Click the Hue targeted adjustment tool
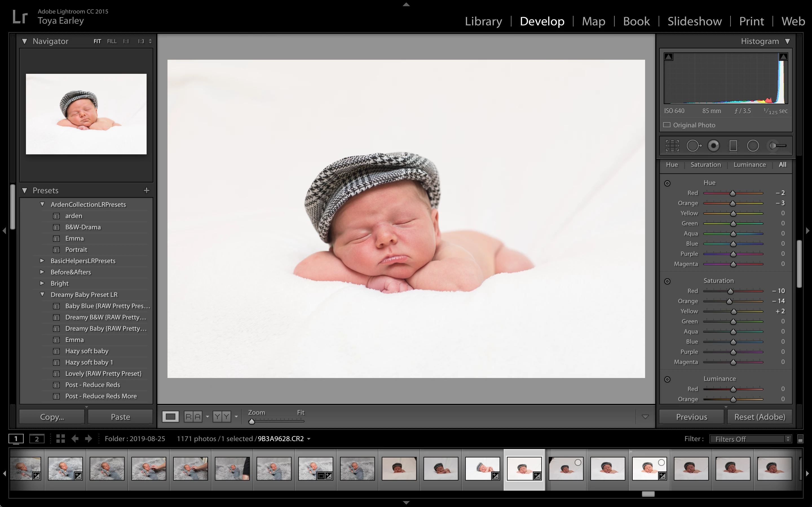 (x=667, y=183)
